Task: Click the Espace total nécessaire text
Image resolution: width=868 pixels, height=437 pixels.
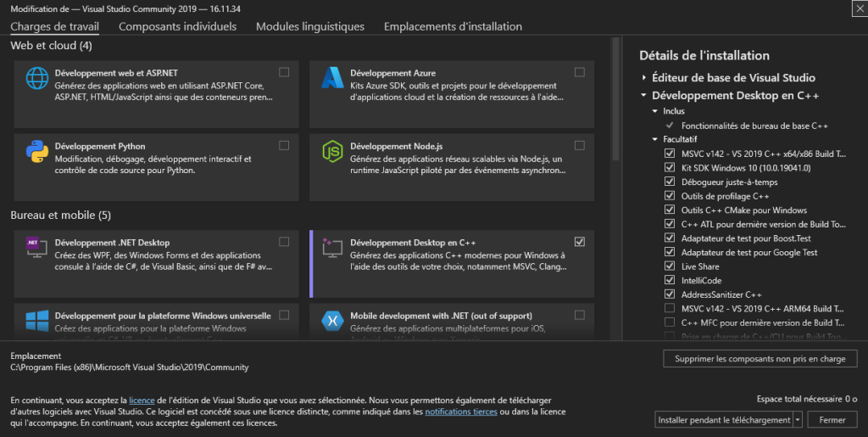Action: 807,399
